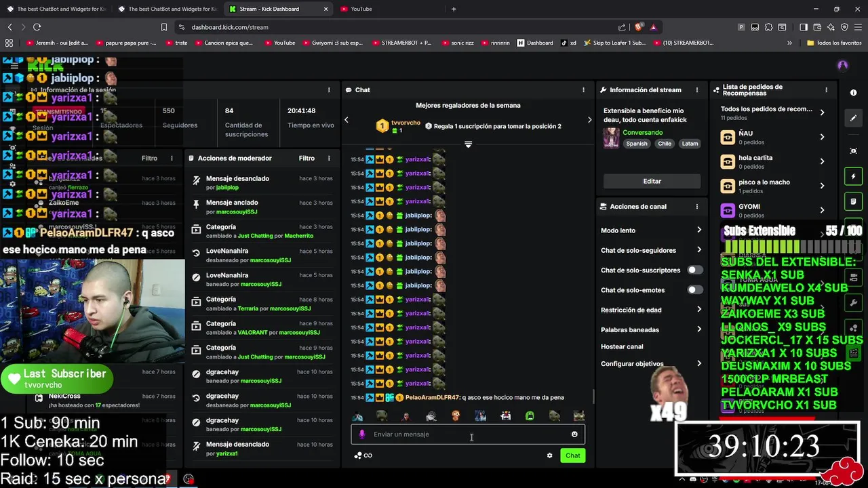Image resolution: width=868 pixels, height=488 pixels.
Task: Toggle the browser sidebar panel icon
Action: [803, 27]
